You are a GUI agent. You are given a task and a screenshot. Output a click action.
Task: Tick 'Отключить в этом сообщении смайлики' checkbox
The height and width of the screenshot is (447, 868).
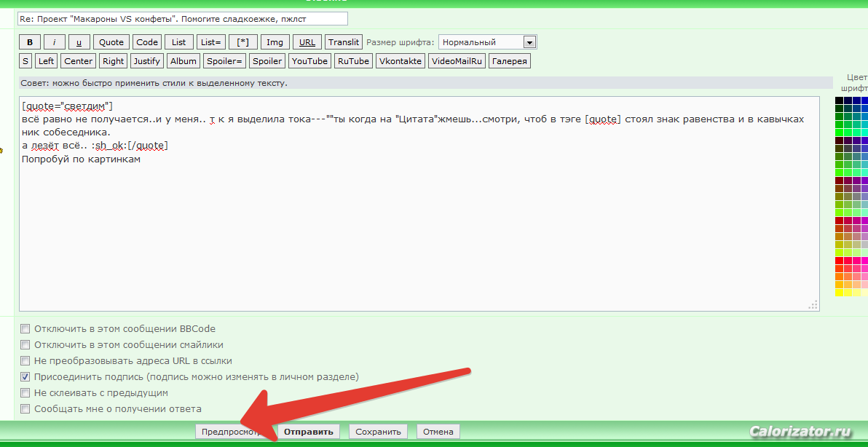(25, 344)
